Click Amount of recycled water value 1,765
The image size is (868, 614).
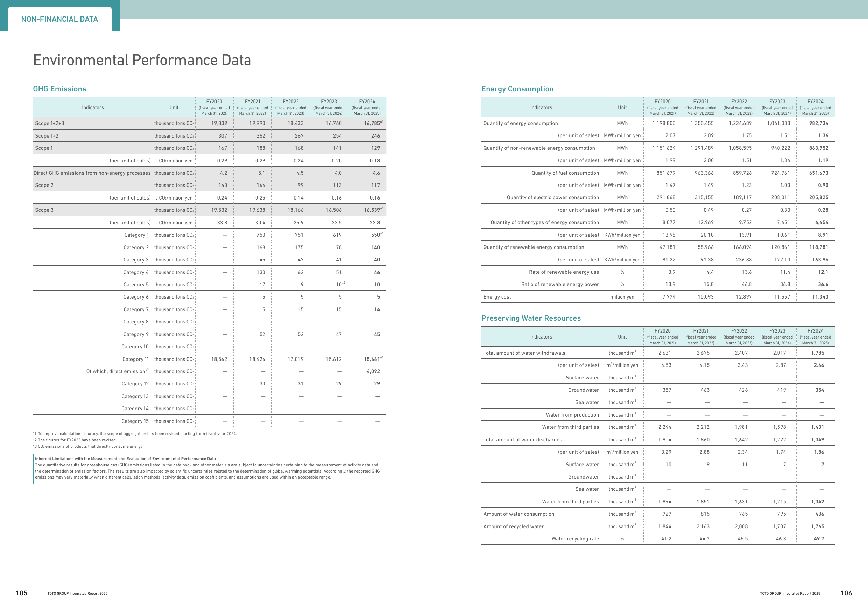817,526
